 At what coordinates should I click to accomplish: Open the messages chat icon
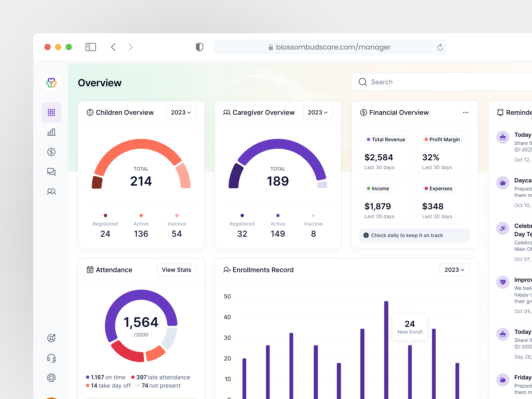coord(51,171)
